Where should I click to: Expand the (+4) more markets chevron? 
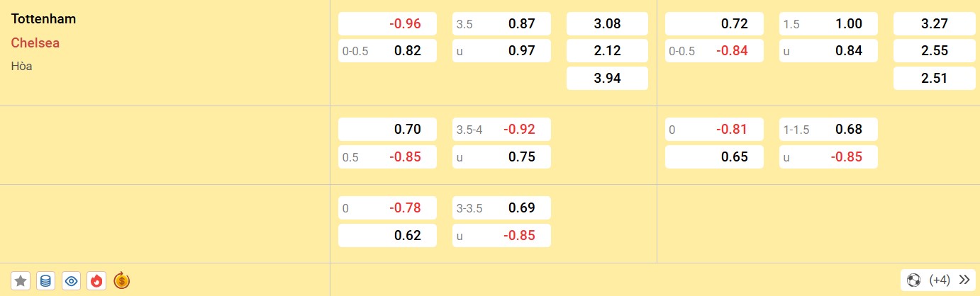[964, 280]
